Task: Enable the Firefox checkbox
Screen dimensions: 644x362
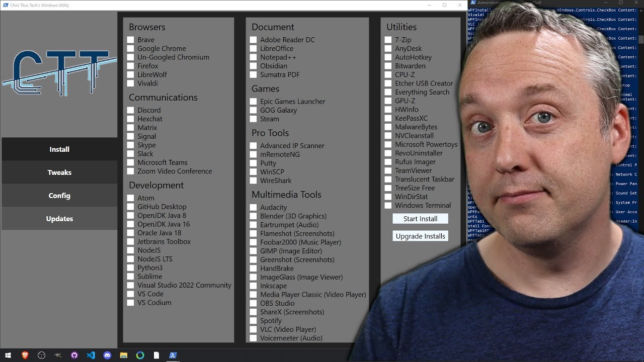Action: tap(131, 66)
